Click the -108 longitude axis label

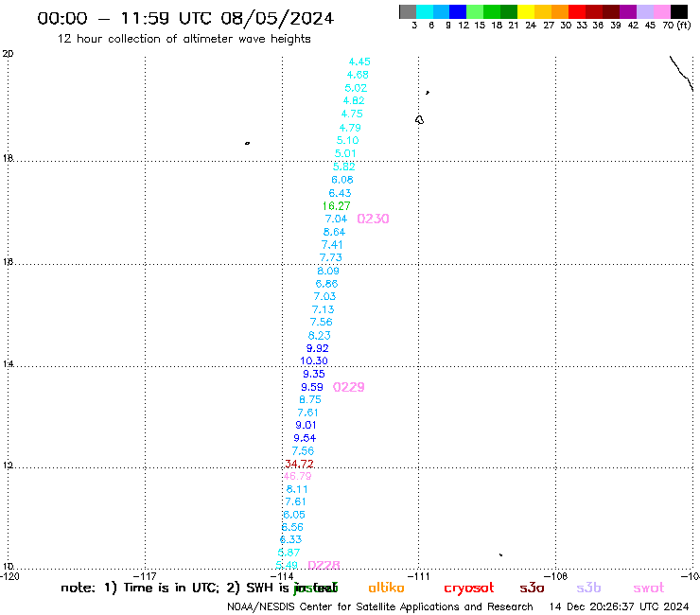coord(556,576)
